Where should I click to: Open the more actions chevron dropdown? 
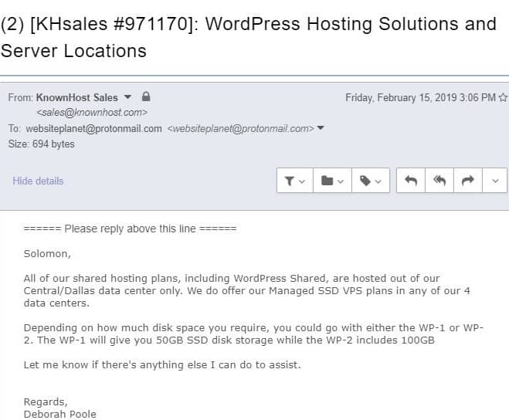click(x=495, y=181)
